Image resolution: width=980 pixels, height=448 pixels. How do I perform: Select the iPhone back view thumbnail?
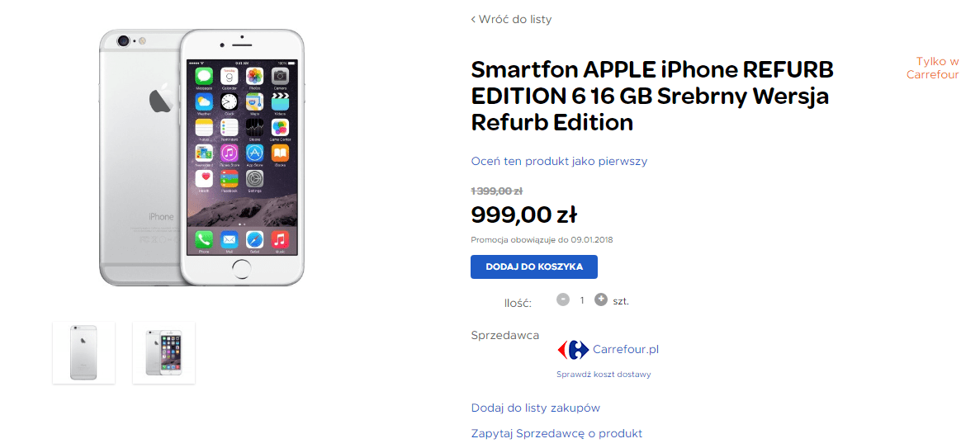tap(83, 352)
